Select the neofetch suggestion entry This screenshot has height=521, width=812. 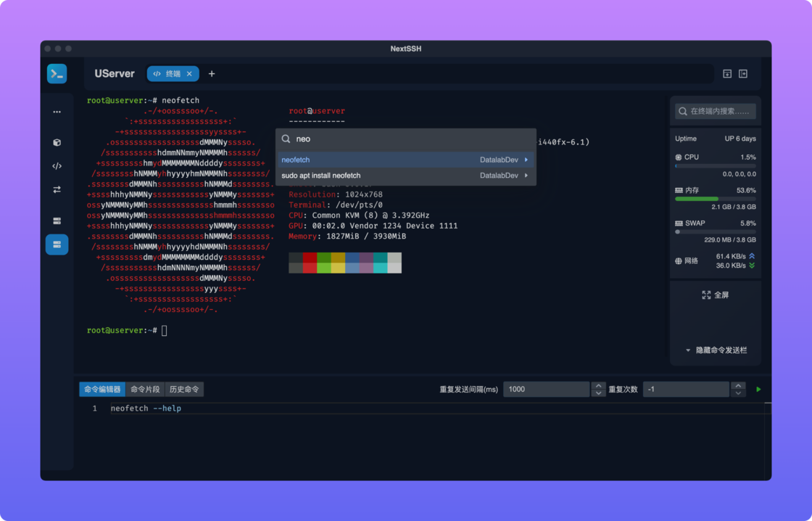[x=406, y=160]
